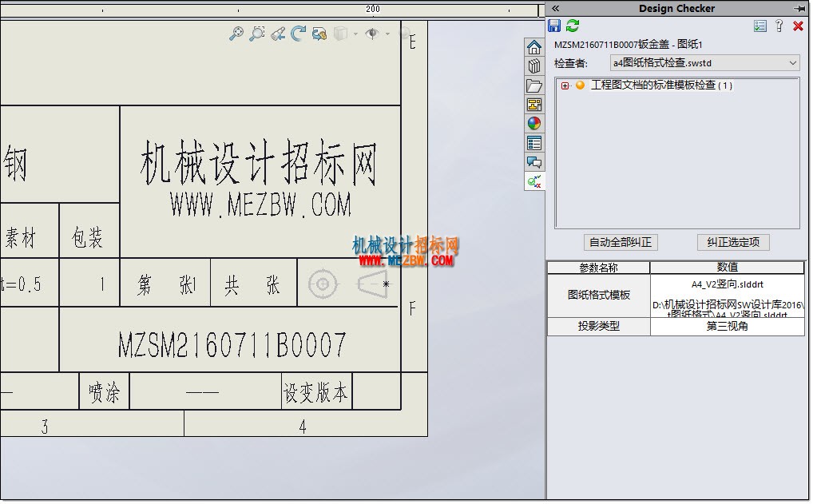Open Design Checker help question mark
The height and width of the screenshot is (504, 813).
[779, 26]
